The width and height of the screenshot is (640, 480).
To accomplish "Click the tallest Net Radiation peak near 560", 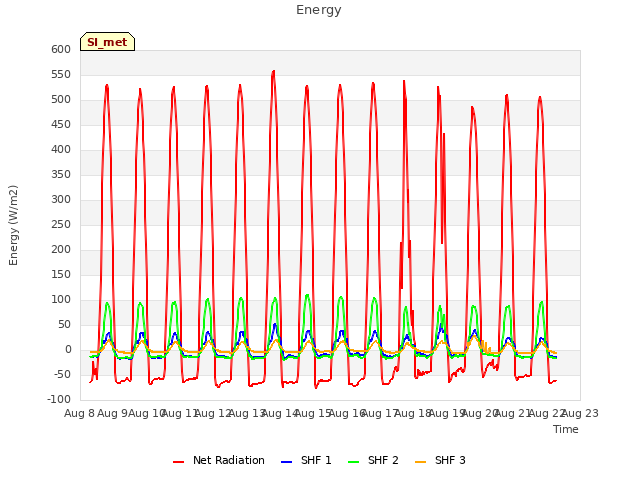I will tap(273, 71).
